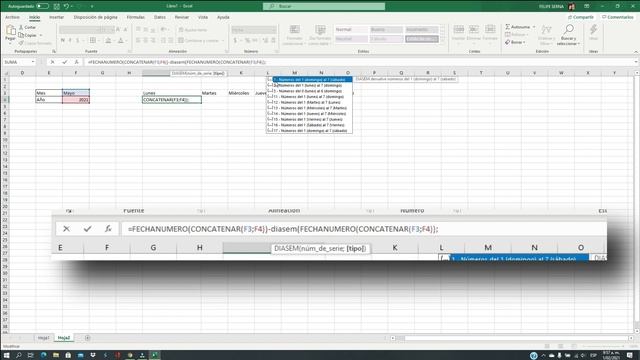Image resolution: width=640 pixels, height=360 pixels.
Task: Open the Name Box dropdown showing SUMA
Action: point(33,62)
